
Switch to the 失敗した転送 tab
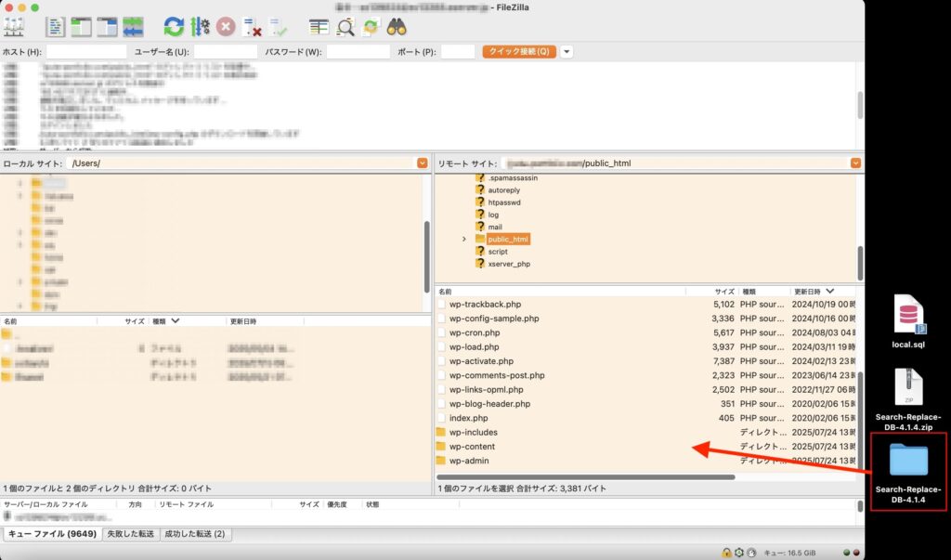click(x=130, y=534)
